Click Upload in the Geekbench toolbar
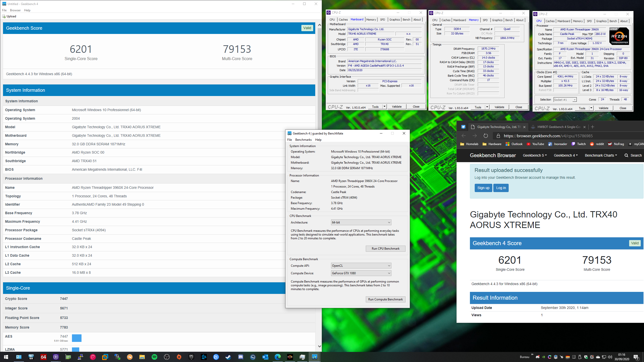 (9, 16)
